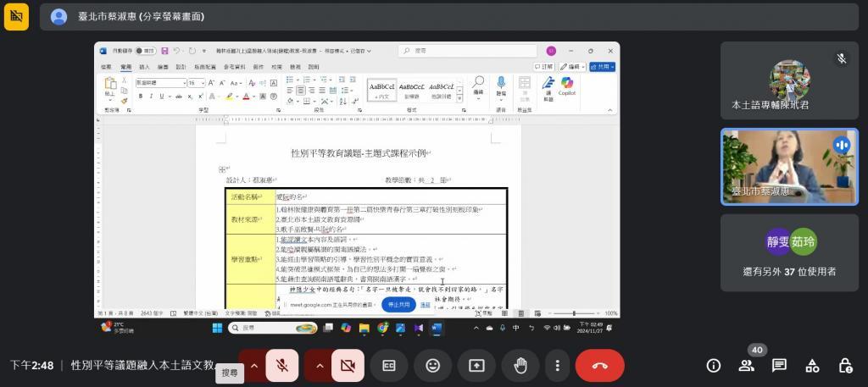Click the blue 停止共用 button
868x387 pixels.
398,304
